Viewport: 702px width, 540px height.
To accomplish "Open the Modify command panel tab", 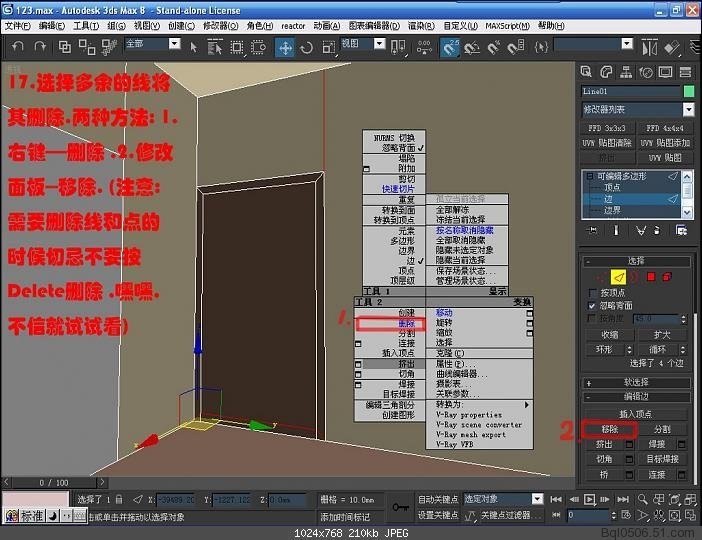I will [x=606, y=72].
